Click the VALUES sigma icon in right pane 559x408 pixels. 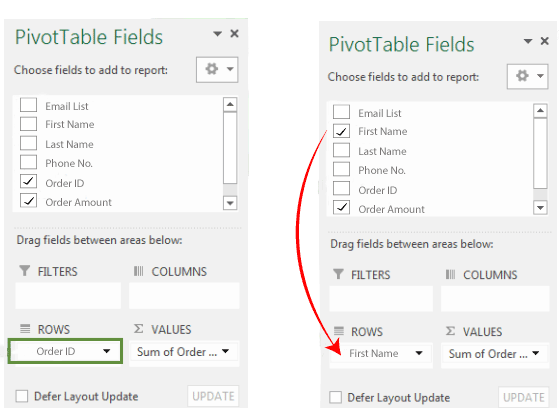pyautogui.click(x=451, y=331)
